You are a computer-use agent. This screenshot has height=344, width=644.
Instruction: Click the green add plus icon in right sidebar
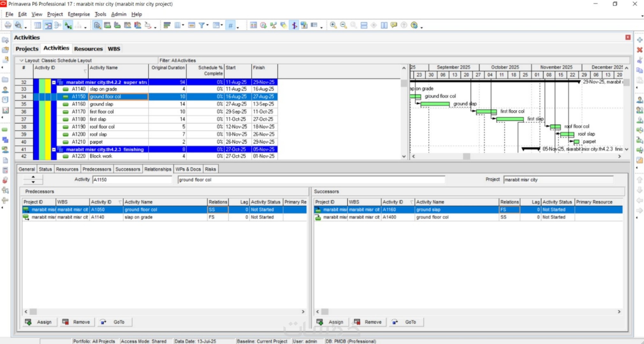[x=640, y=40]
